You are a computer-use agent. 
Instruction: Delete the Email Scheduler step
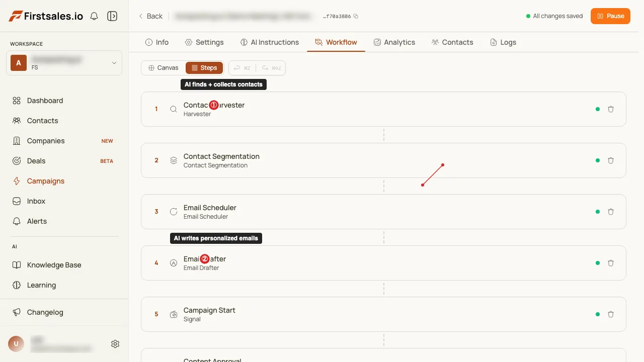[611, 212]
